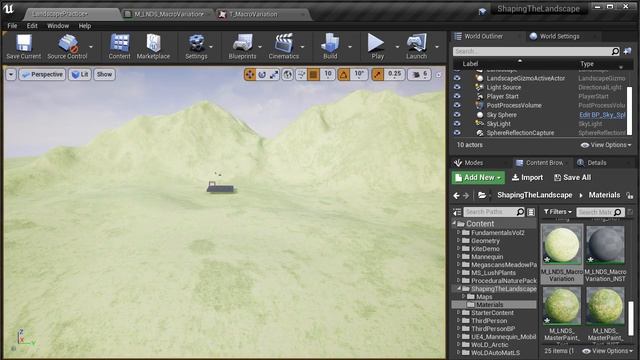Image resolution: width=640 pixels, height=360 pixels.
Task: Select the scale gizmo mode icon
Action: pos(274,74)
